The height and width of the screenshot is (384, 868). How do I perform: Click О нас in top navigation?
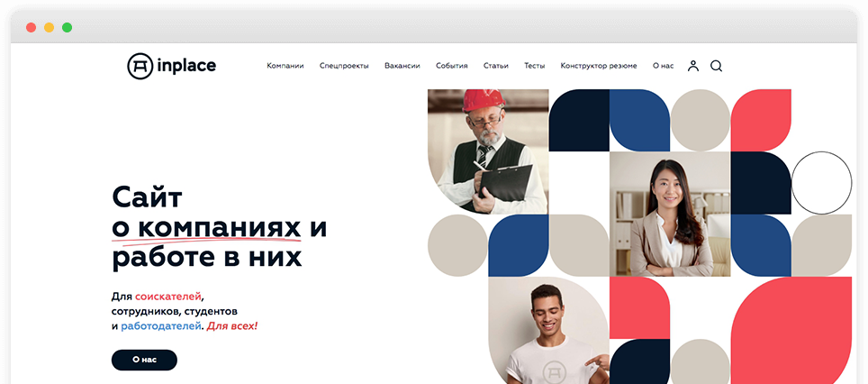tap(664, 66)
